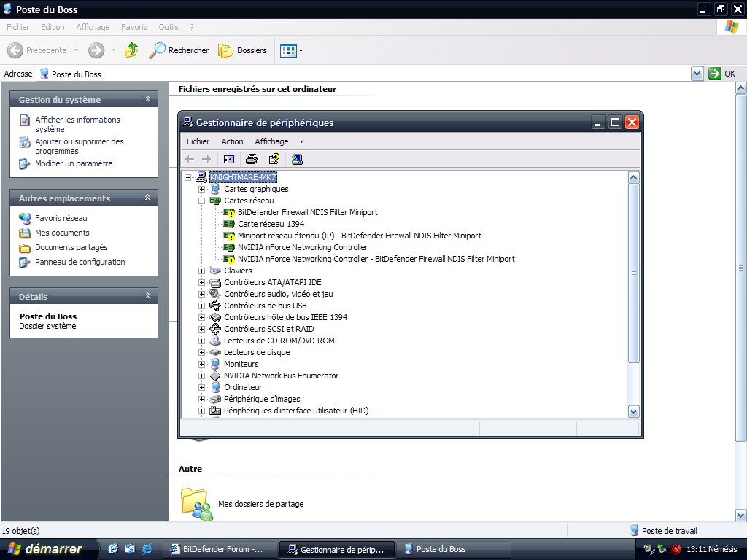Screen dimensions: 747x560
Task: Collapse Cartes réseau category
Action: [x=201, y=201]
